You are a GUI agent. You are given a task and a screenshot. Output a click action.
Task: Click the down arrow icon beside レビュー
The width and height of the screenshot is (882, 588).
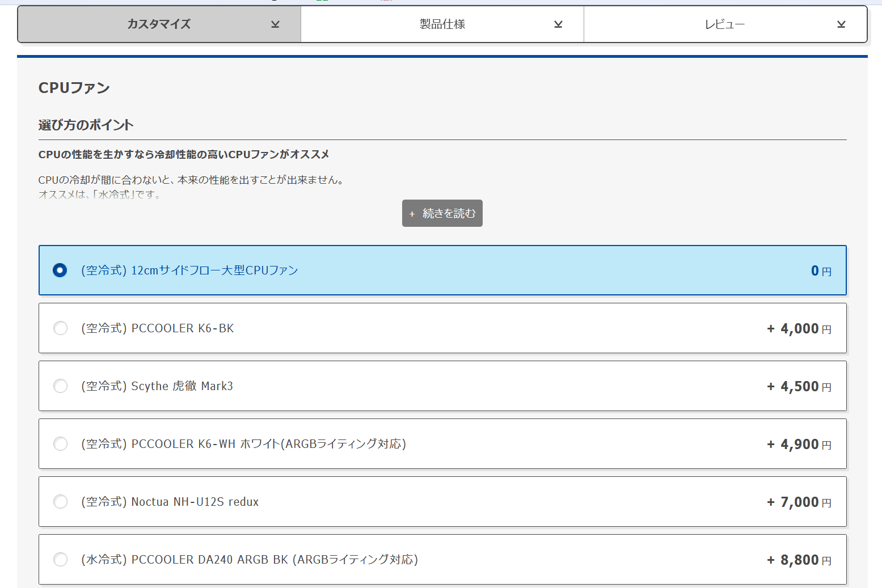841,24
